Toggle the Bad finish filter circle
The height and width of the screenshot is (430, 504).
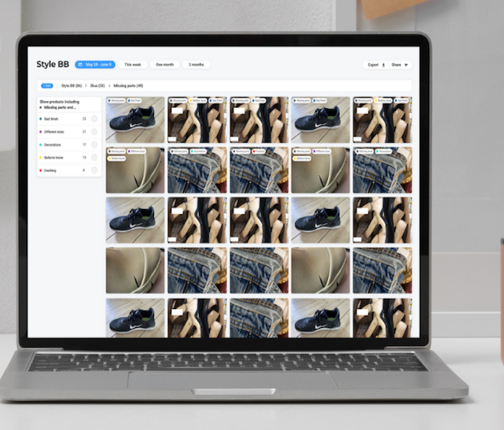click(94, 118)
